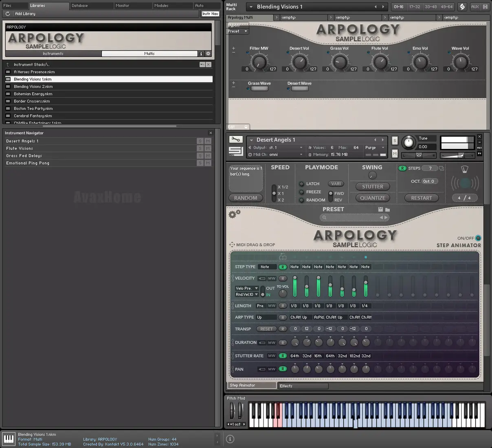This screenshot has height=448, width=492.
Task: Switch to the Monitor tab
Action: pos(133,6)
